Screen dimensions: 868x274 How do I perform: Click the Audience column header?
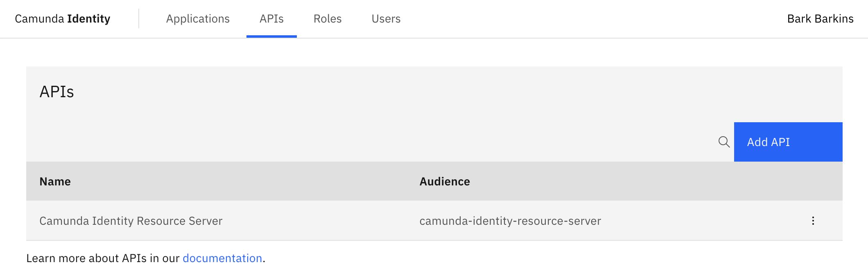(445, 181)
